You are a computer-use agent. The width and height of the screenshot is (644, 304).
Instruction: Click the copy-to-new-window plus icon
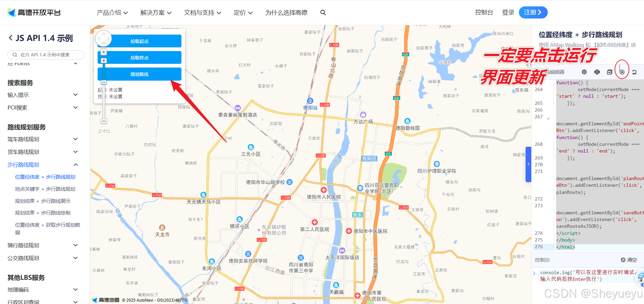[x=609, y=72]
